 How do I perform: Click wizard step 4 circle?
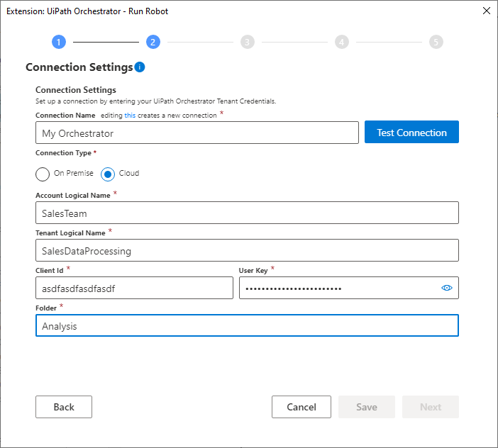coord(342,42)
